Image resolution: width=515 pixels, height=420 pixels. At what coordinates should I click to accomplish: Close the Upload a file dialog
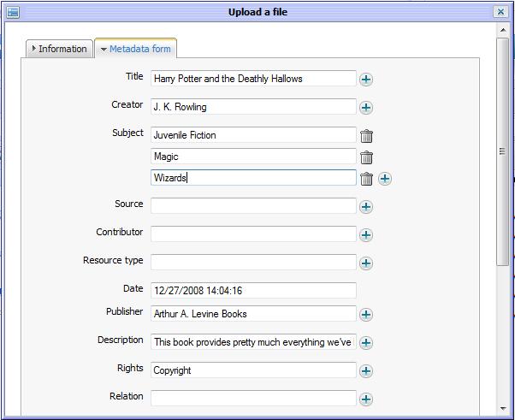click(x=500, y=12)
